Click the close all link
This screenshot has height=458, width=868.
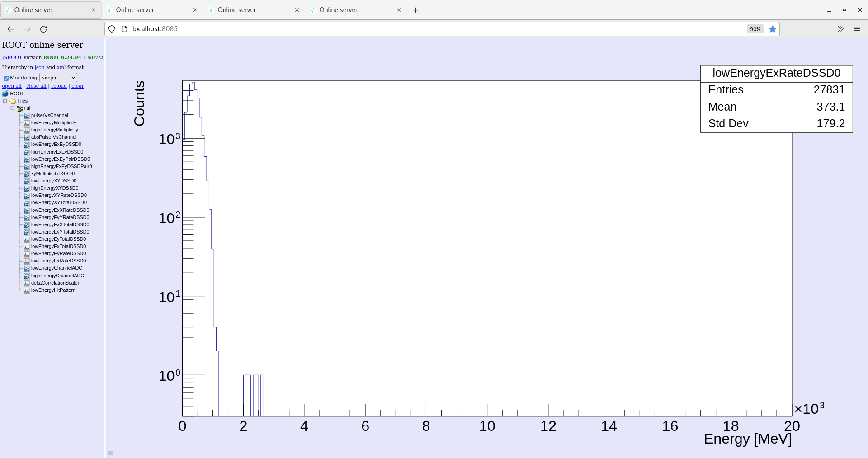[x=36, y=86]
